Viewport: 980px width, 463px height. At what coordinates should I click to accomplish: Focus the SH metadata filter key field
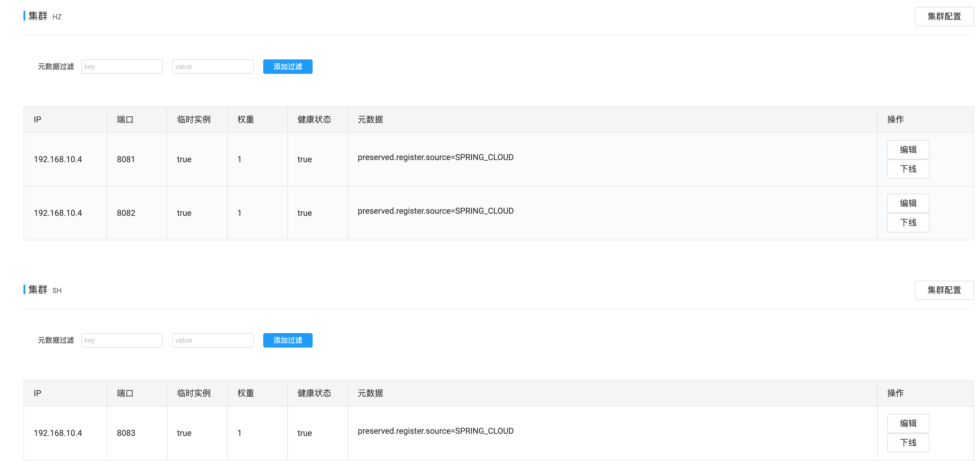tap(122, 340)
